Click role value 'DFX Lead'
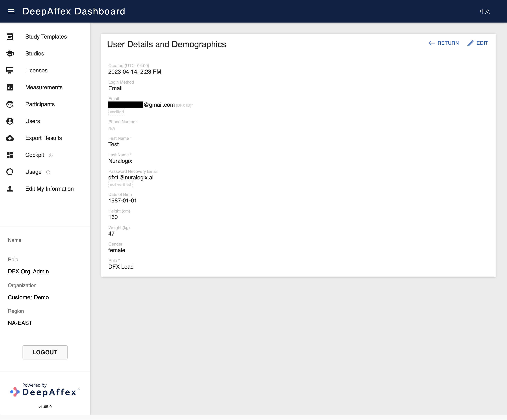The image size is (507, 420). (121, 267)
